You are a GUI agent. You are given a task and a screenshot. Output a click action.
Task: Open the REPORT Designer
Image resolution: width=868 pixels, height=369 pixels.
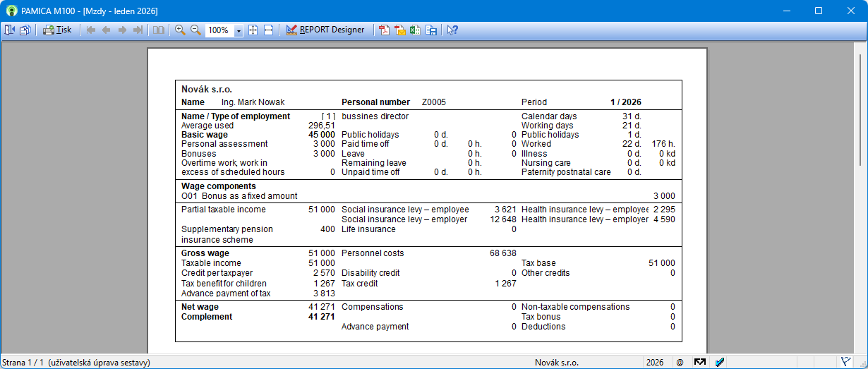(x=325, y=30)
